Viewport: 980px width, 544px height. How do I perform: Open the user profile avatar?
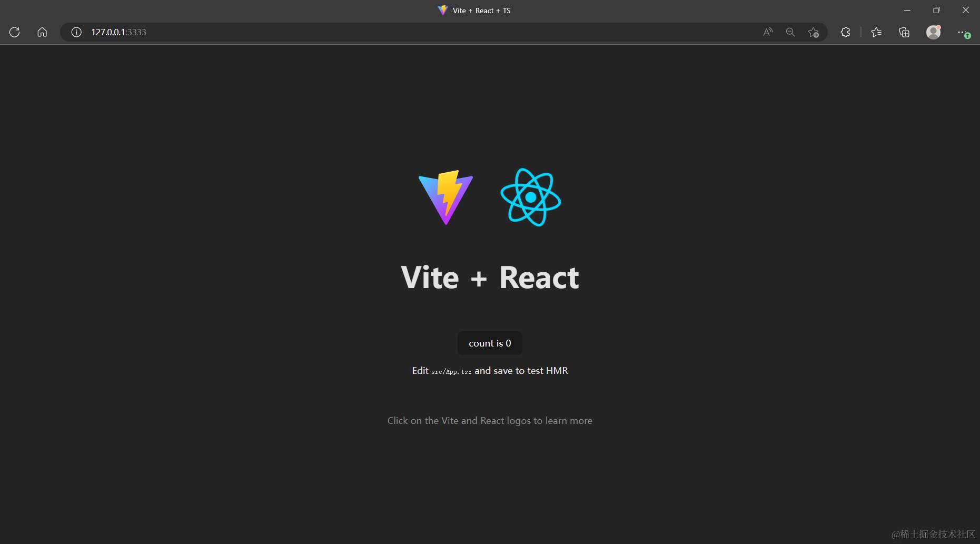point(934,32)
